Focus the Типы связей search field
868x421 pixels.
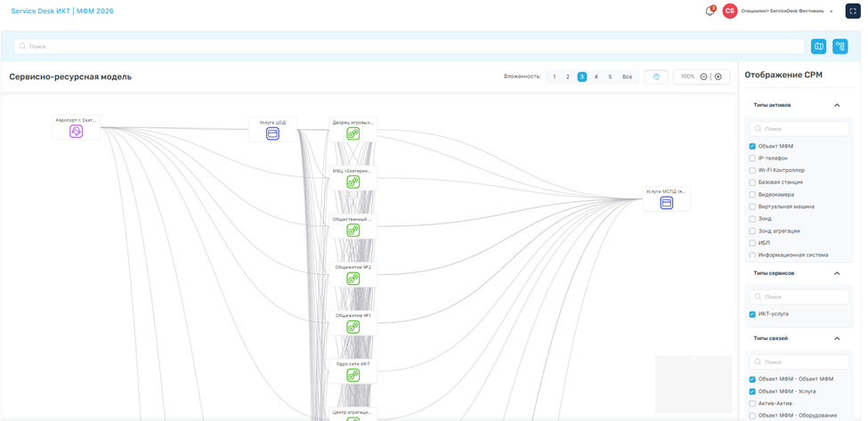799,362
